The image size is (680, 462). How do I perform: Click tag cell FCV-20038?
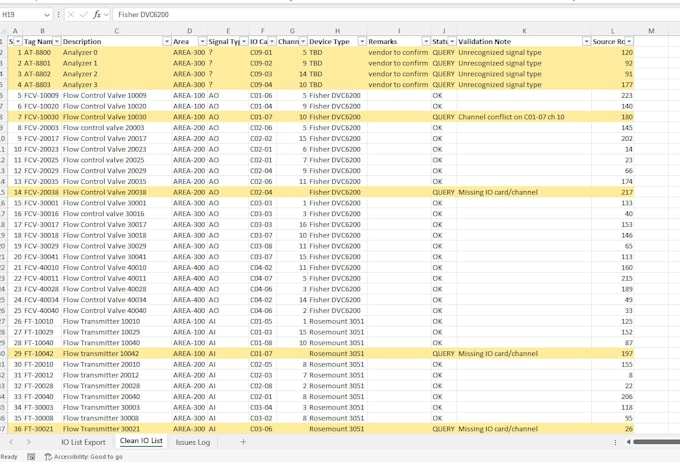pos(42,192)
